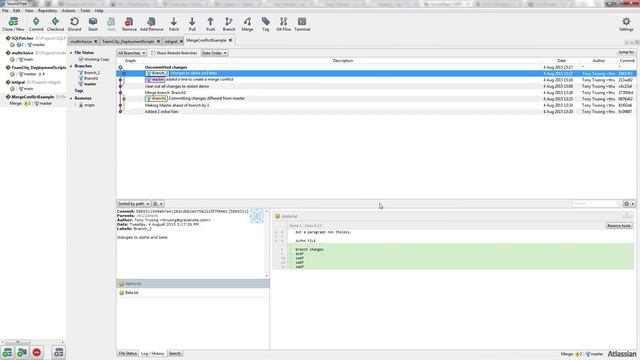Collapse the Remotes tree section
The image size is (640, 360).
pyautogui.click(x=71, y=98)
